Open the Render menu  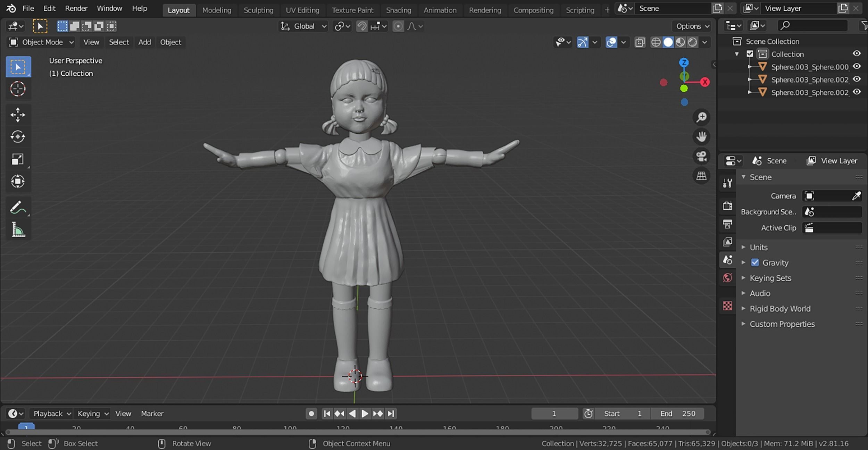tap(76, 8)
